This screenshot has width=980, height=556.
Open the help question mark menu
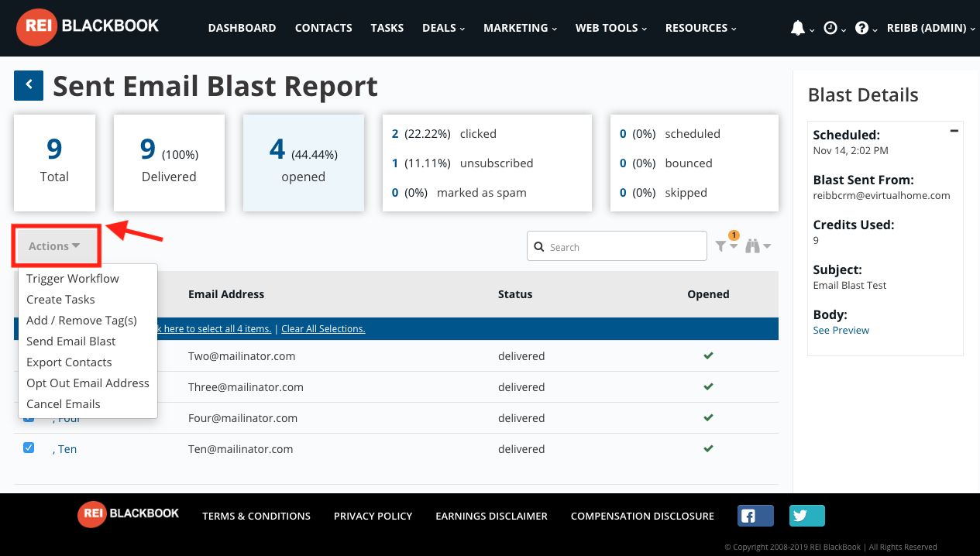click(861, 28)
